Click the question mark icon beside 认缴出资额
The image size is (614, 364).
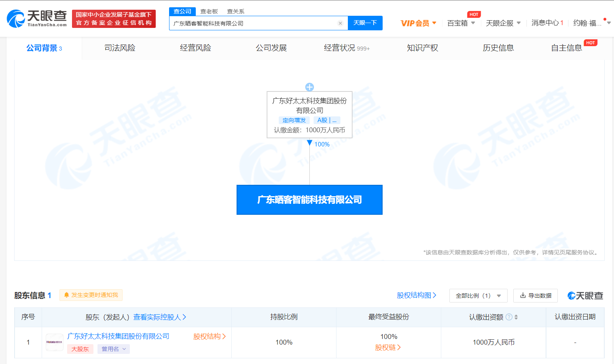tap(509, 317)
